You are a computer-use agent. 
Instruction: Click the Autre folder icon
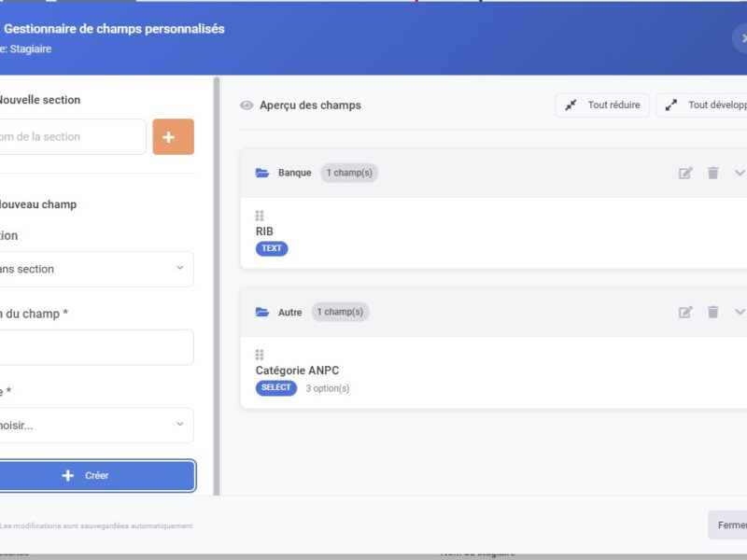[x=262, y=312]
